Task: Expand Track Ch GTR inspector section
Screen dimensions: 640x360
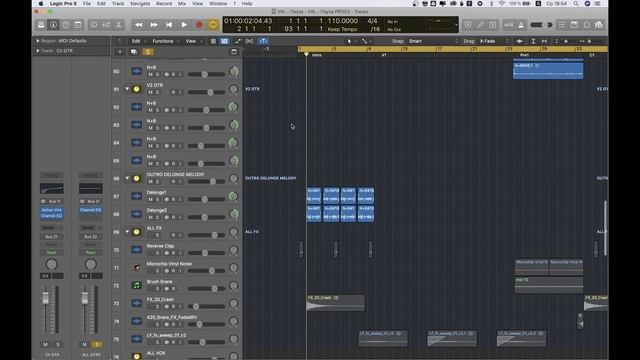Action: click(38, 51)
